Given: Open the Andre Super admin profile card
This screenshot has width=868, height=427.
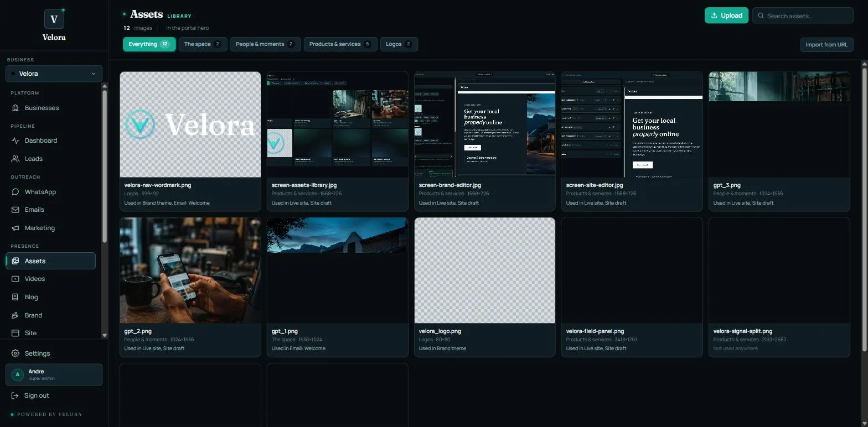Looking at the screenshot, I should [x=54, y=374].
